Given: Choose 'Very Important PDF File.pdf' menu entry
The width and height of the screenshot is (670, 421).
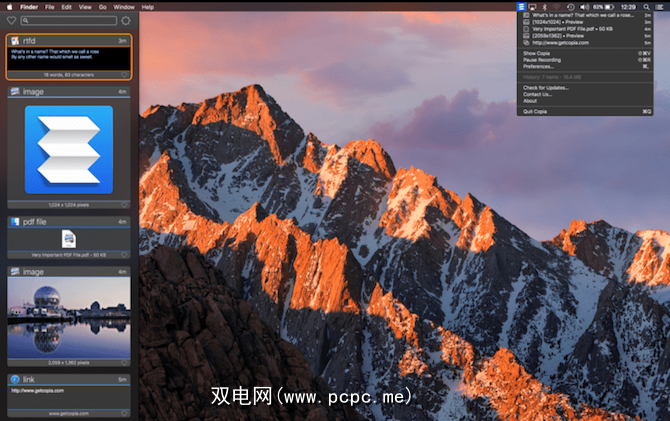Looking at the screenshot, I should point(585,29).
